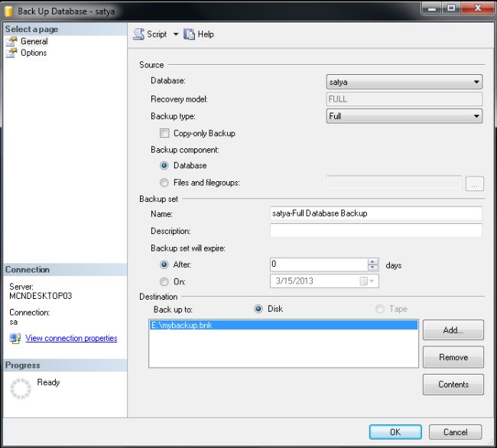Click the connection properties computer icon
497x448 pixels.
(15, 338)
